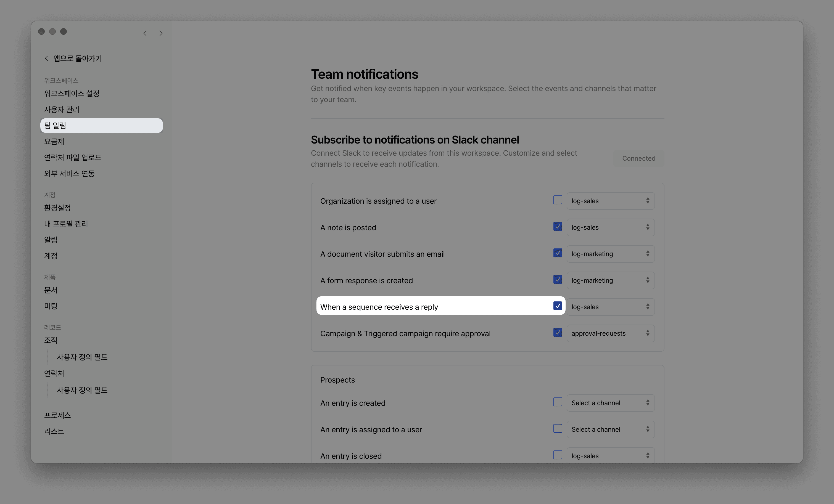Open 워크스페이스 설정 in sidebar
This screenshot has height=504, width=834.
(72, 94)
